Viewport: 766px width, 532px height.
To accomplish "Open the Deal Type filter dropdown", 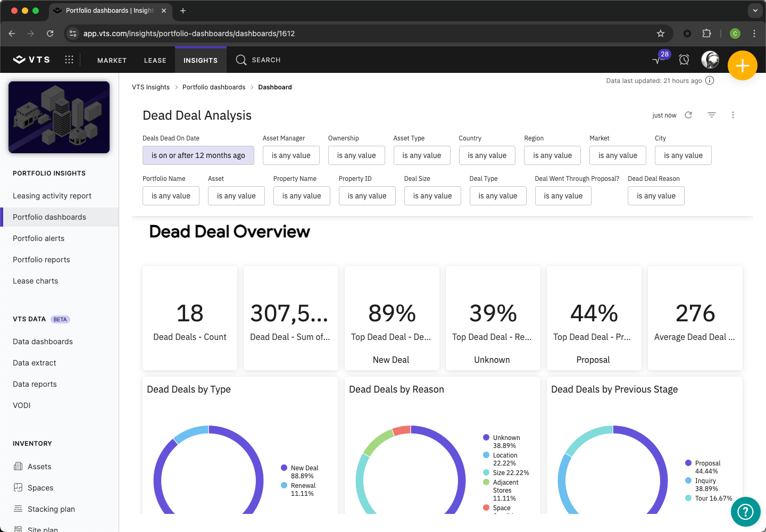I will [x=497, y=196].
